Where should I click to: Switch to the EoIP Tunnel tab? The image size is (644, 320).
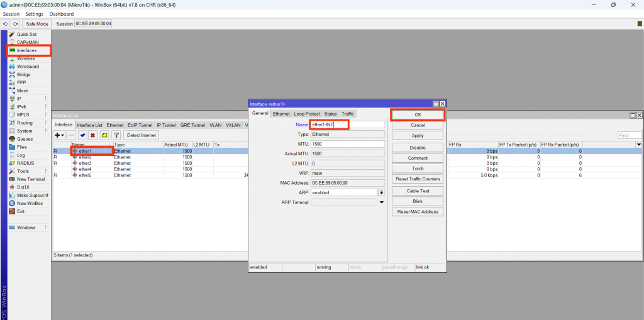tap(140, 125)
